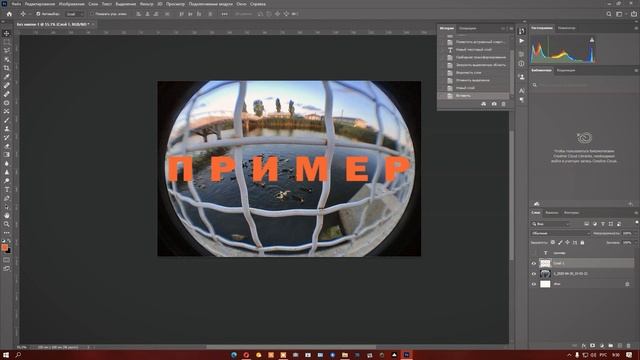Viewport: 640px width, 360px height.
Task: Open the Info panel icon
Action: coord(522,64)
